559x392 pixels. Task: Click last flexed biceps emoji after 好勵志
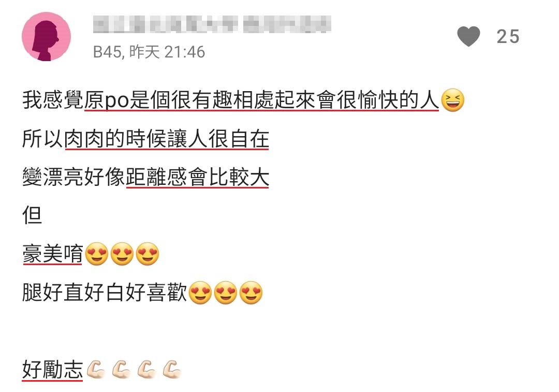(x=172, y=370)
